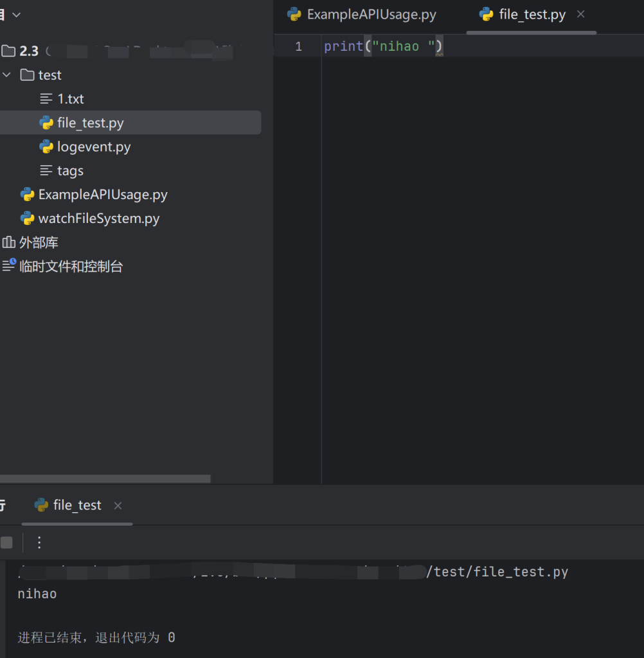Image resolution: width=644 pixels, height=658 pixels.
Task: Click the Scratches and Consoles (临时文件和控制台) icon
Action: click(9, 265)
